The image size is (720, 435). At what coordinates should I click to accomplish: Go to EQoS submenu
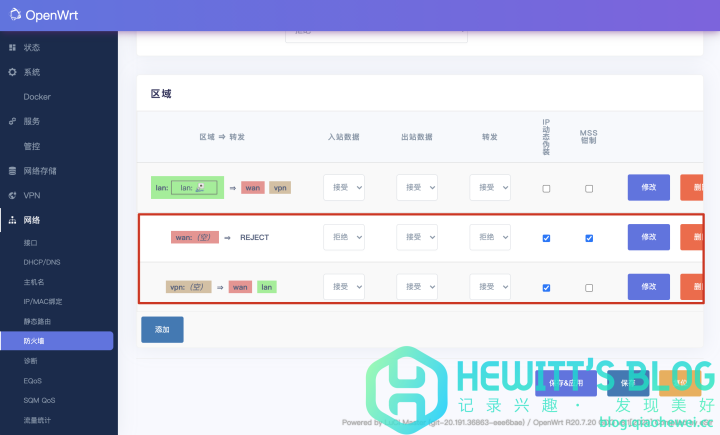coord(33,381)
